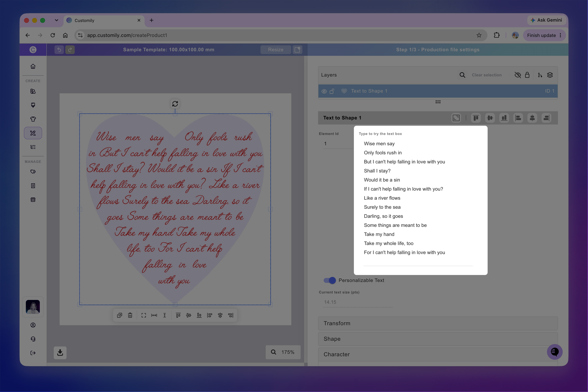Click the T-shirt product icon in sidebar

[x=33, y=119]
